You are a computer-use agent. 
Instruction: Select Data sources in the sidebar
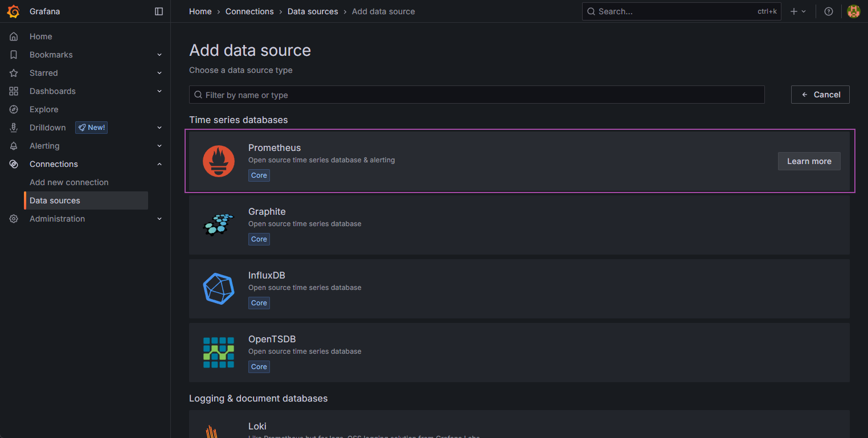pyautogui.click(x=55, y=200)
